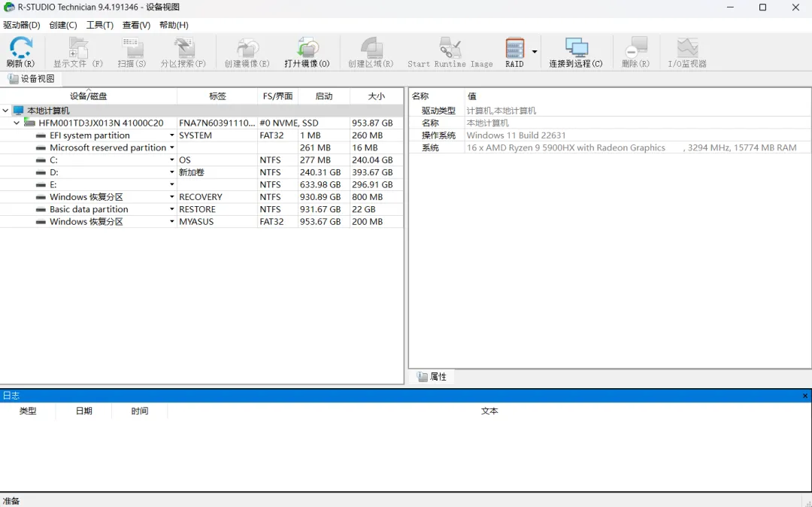Select the Windows 恢复分区 RECOVERY row

click(x=201, y=197)
